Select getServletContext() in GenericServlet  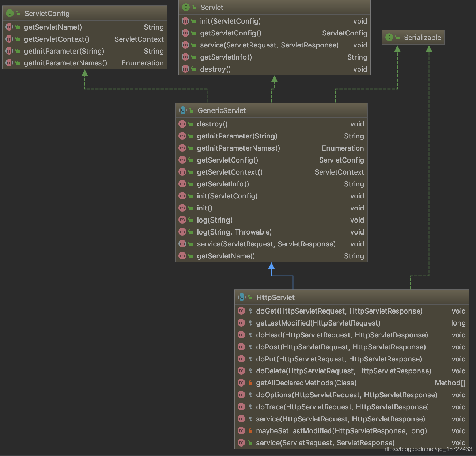pos(230,172)
